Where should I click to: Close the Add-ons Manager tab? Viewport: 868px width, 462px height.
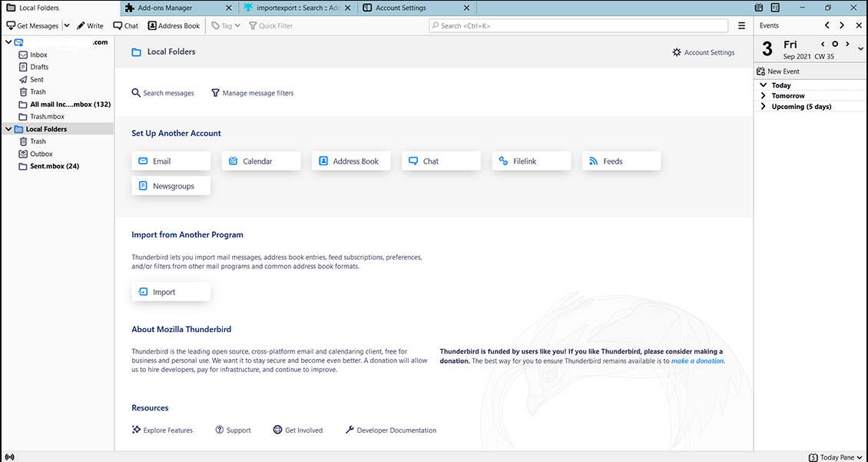pyautogui.click(x=229, y=8)
